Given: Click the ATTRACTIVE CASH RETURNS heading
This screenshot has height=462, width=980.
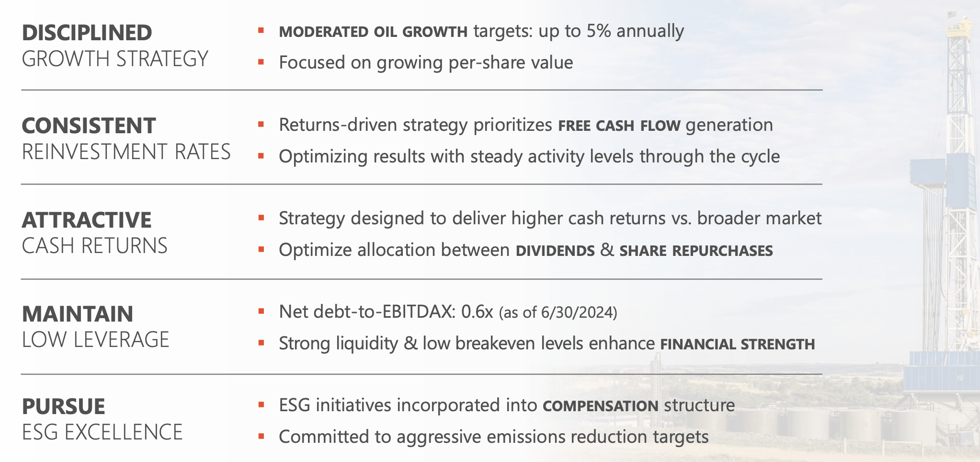Looking at the screenshot, I should point(94,233).
